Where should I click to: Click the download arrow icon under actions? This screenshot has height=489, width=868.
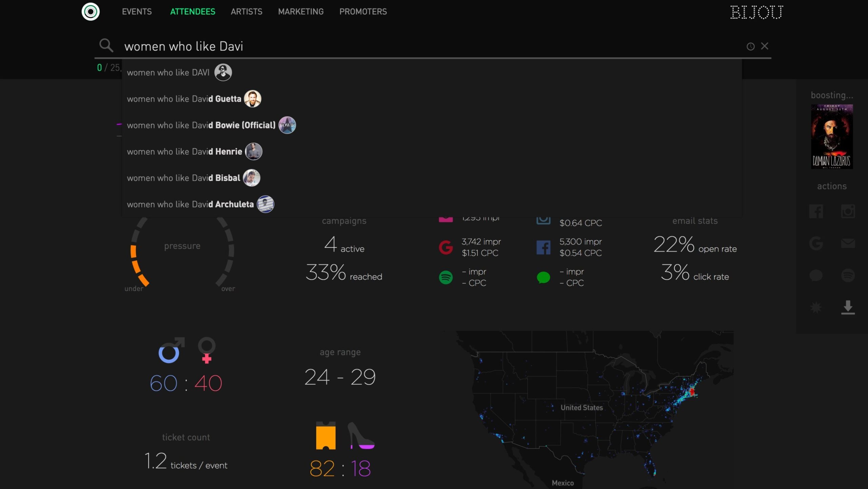point(848,307)
